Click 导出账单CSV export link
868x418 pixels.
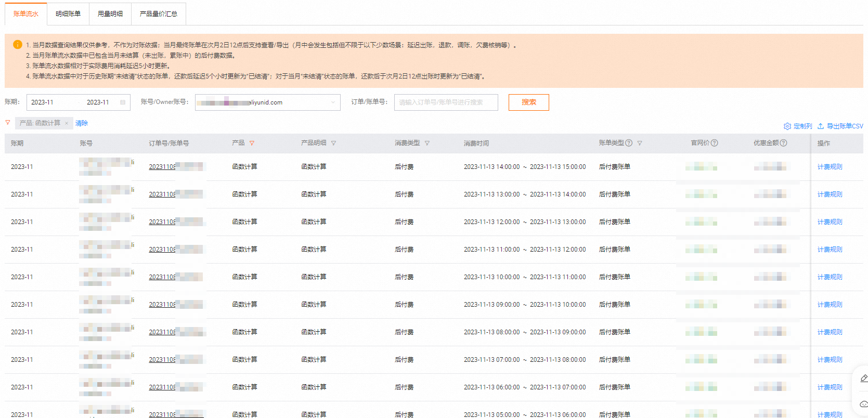click(845, 126)
